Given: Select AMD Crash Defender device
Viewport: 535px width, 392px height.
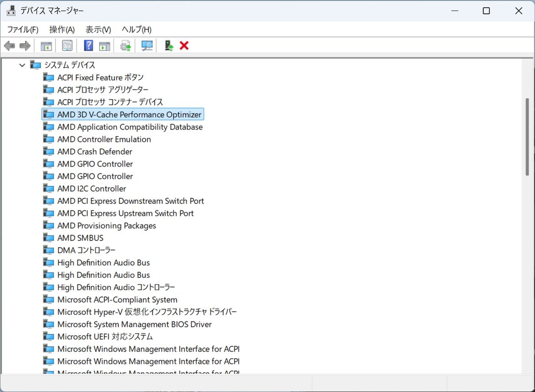Looking at the screenshot, I should 95,152.
